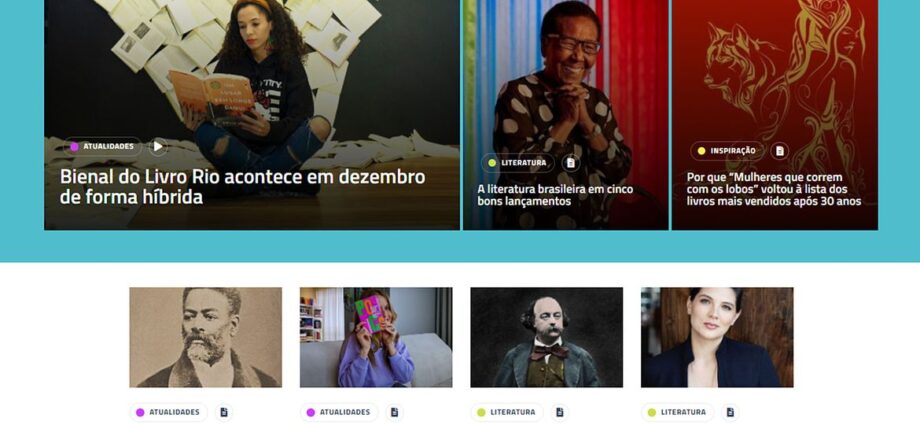Open the colorized portrait with red bow tie
920x425 pixels.
tap(547, 337)
